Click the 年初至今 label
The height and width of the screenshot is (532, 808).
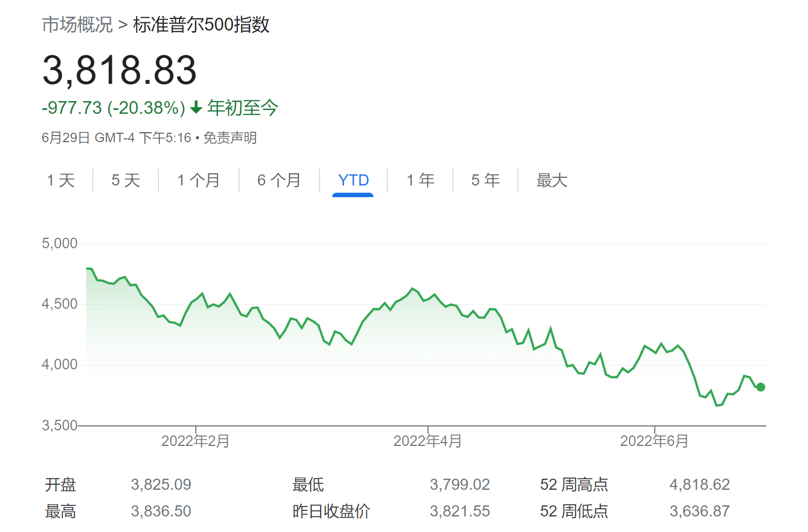[x=242, y=108]
